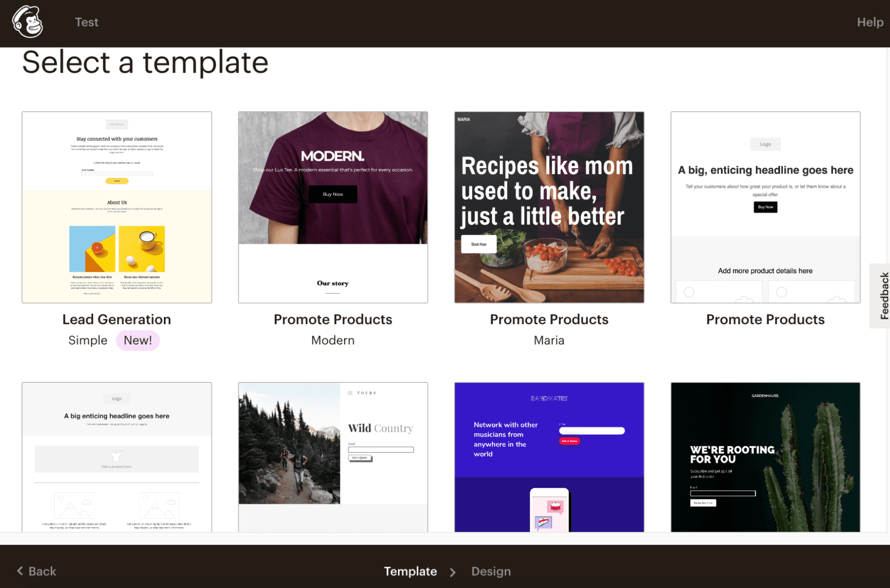Viewport: 890px width, 588px height.
Task: Select the Template breadcrumb step
Action: click(410, 572)
